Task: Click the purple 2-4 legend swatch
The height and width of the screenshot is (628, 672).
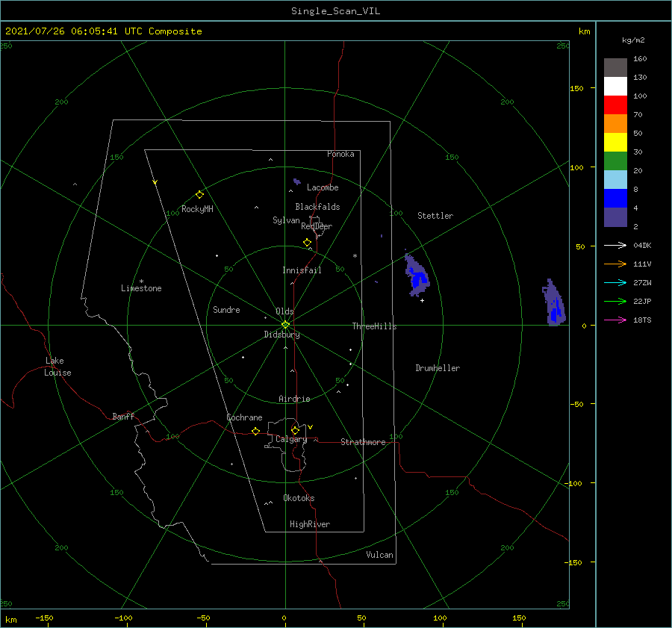Action: click(x=615, y=217)
